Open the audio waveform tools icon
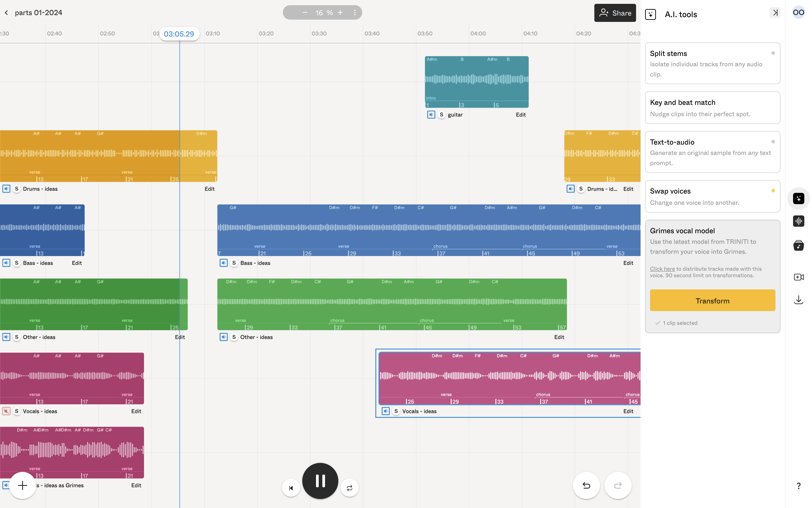This screenshot has height=508, width=812. [x=798, y=221]
